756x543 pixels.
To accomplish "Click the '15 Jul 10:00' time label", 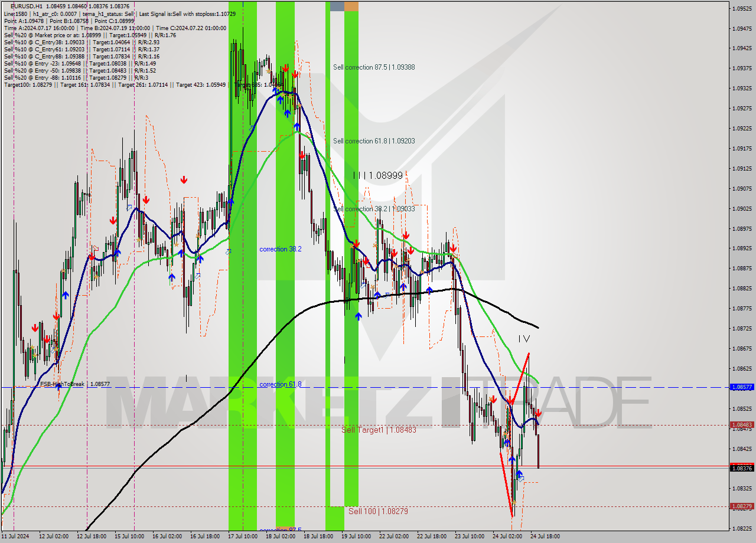I will (x=129, y=537).
